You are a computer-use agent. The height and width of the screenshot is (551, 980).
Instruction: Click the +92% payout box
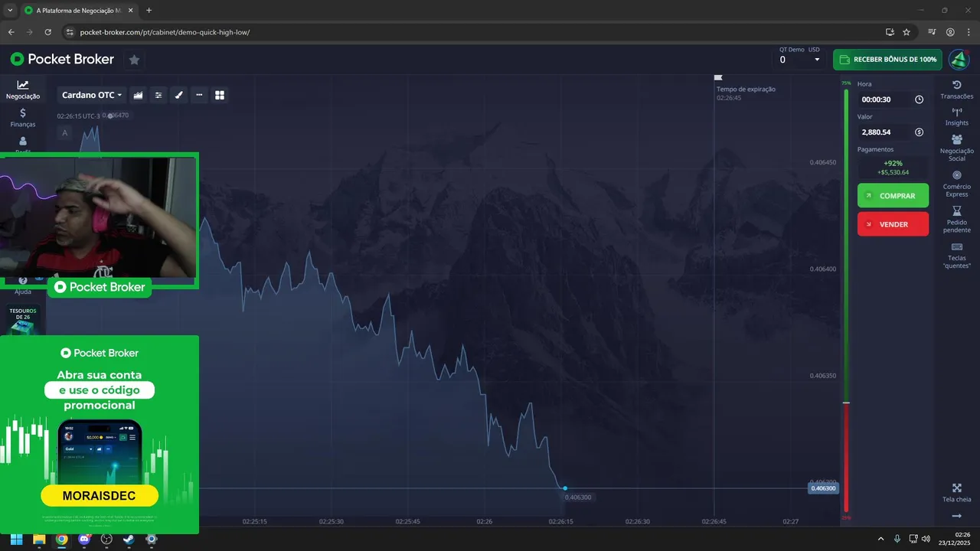tap(893, 168)
